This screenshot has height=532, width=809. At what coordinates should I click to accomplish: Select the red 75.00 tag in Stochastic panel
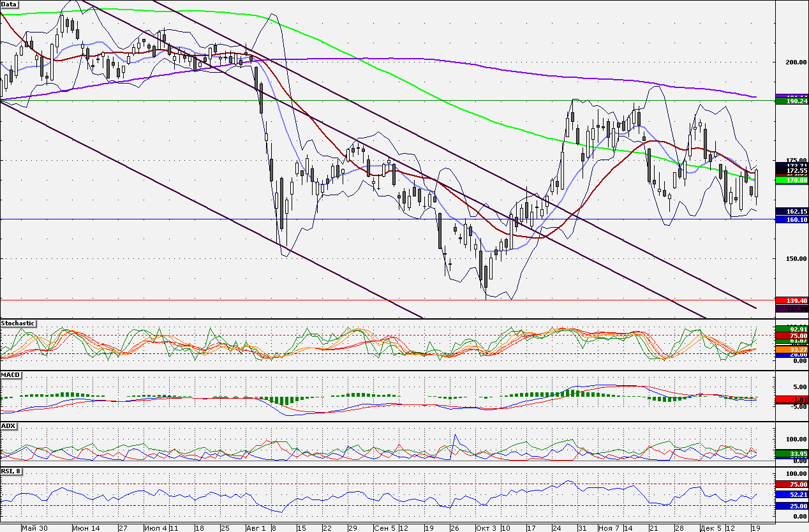click(x=792, y=336)
